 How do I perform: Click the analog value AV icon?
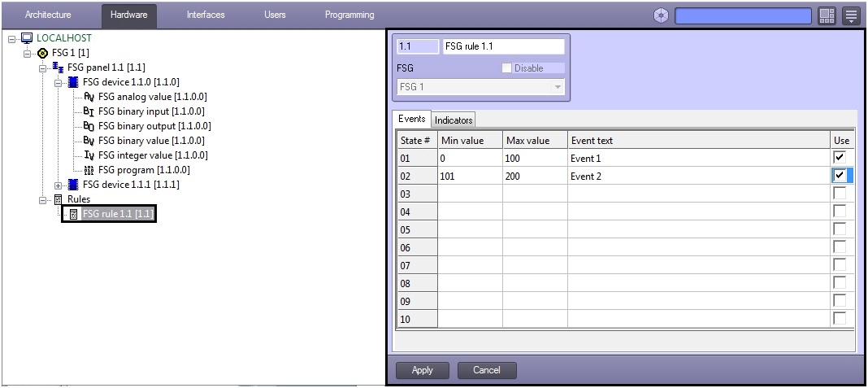pyautogui.click(x=89, y=97)
